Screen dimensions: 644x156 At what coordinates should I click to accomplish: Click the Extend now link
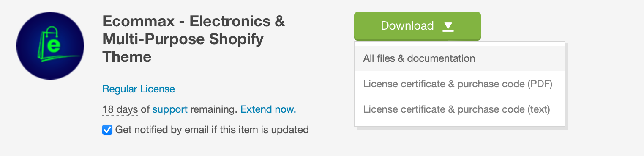coord(268,109)
